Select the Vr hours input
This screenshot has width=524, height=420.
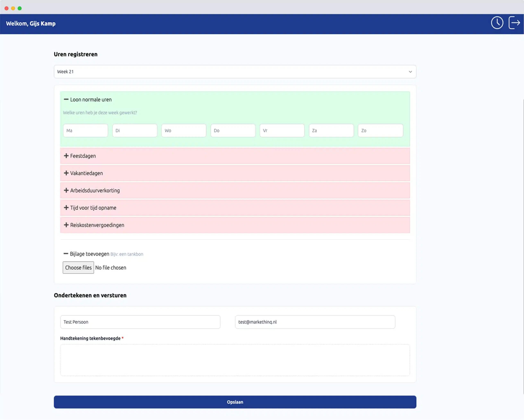282,131
